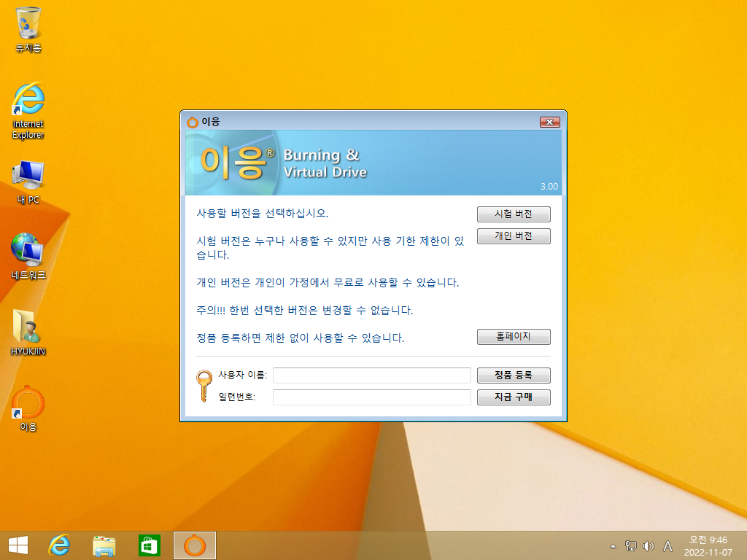This screenshot has width=747, height=560.
Task: Launch Internet Explorer from the taskbar
Action: [x=60, y=545]
